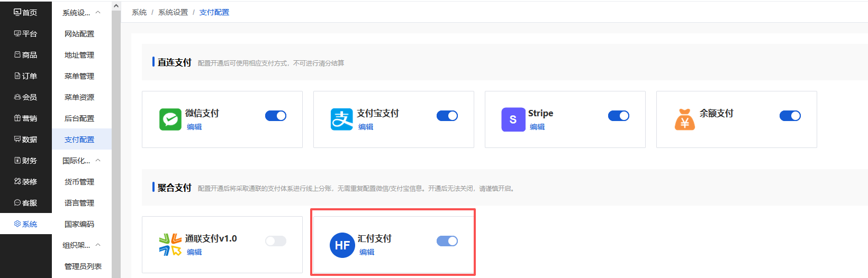
Task: Click 编辑 under 支付宝支付
Action: click(366, 127)
